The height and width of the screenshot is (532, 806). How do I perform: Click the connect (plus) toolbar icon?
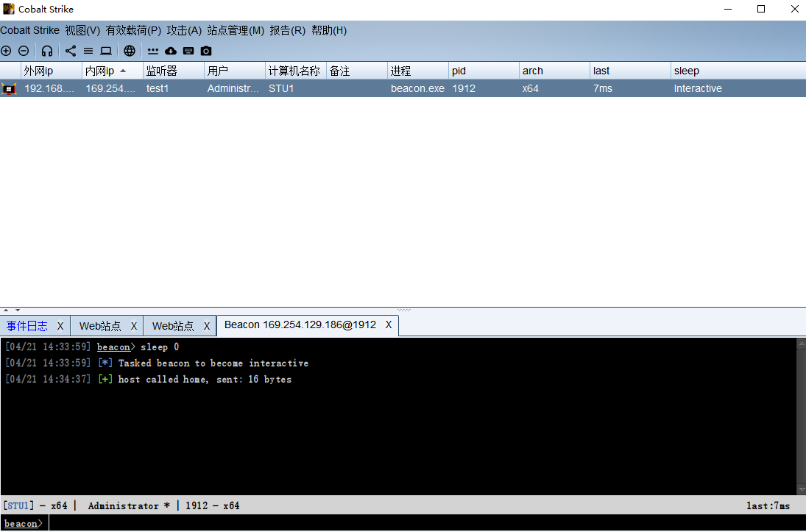[6, 51]
